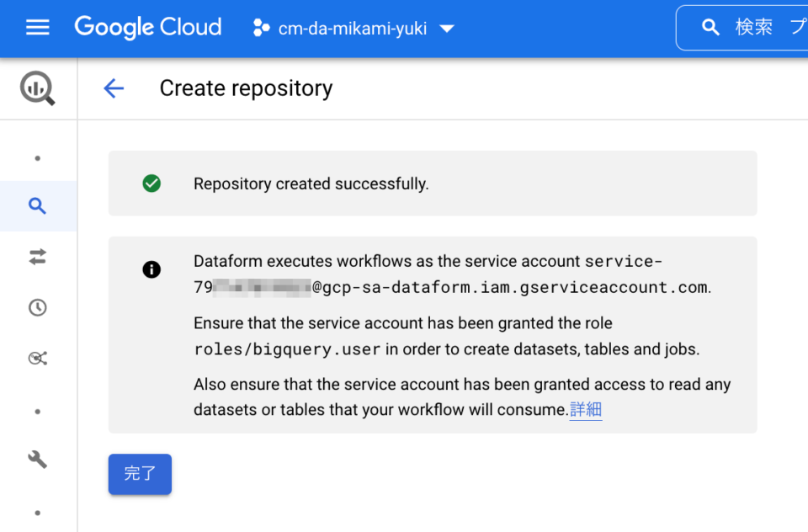Open the highlighted search item in sidebar
Image resolution: width=808 pixels, height=532 pixels.
coord(38,205)
